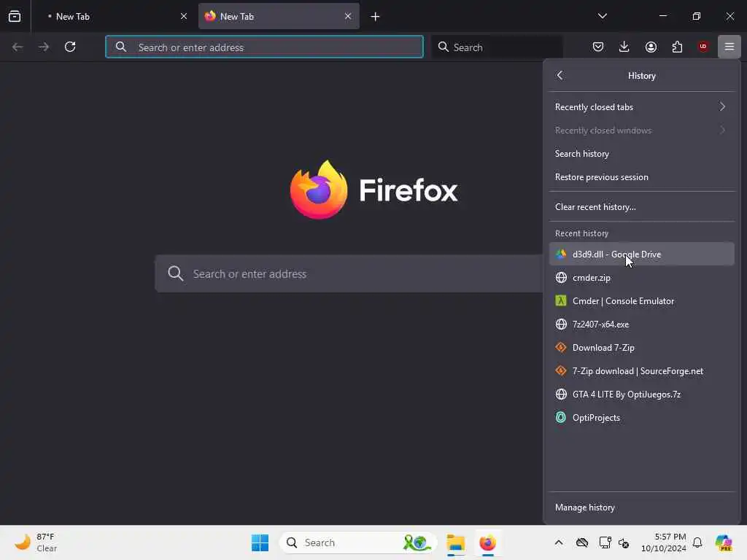Open d3d9.dll - Google Drive history item
The height and width of the screenshot is (560, 747).
pyautogui.click(x=641, y=254)
